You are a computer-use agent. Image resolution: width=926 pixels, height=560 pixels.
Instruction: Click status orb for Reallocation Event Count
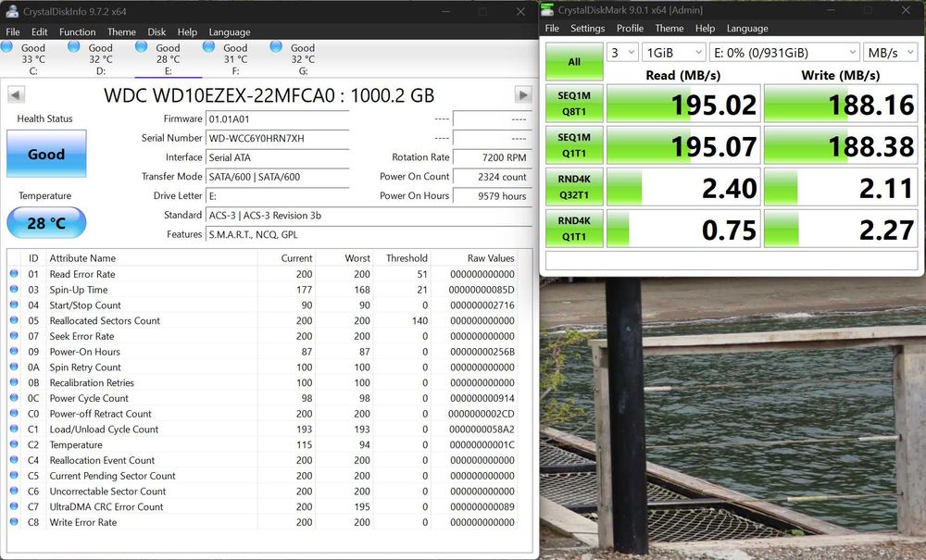[14, 460]
